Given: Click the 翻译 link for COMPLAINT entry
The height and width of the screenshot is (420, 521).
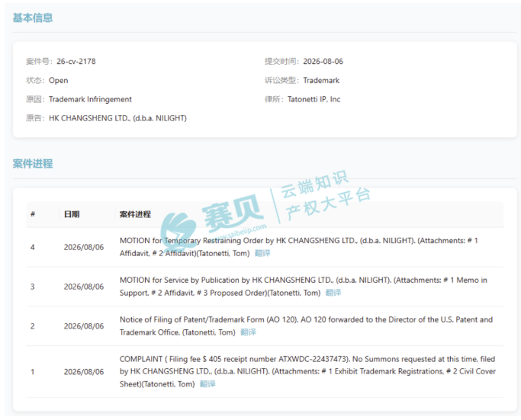Looking at the screenshot, I should (x=207, y=384).
